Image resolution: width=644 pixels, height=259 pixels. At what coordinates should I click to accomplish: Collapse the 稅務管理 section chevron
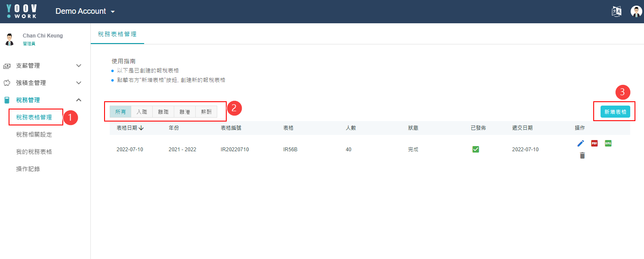79,100
